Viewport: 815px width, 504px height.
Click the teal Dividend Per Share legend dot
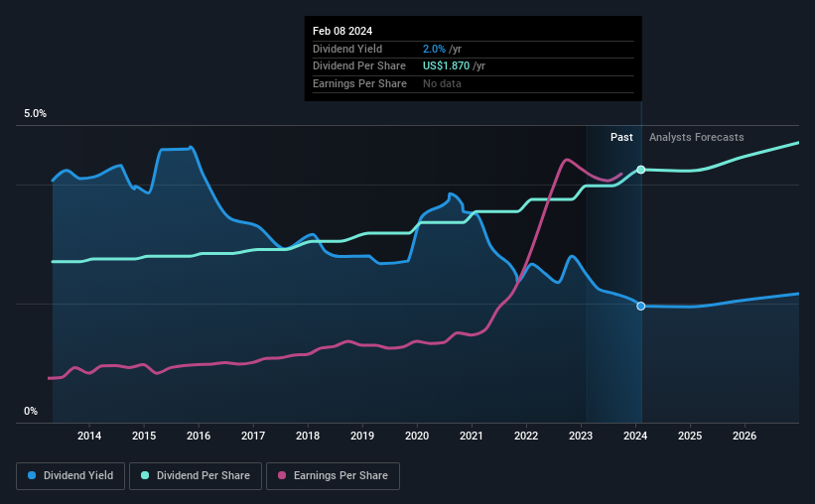145,475
